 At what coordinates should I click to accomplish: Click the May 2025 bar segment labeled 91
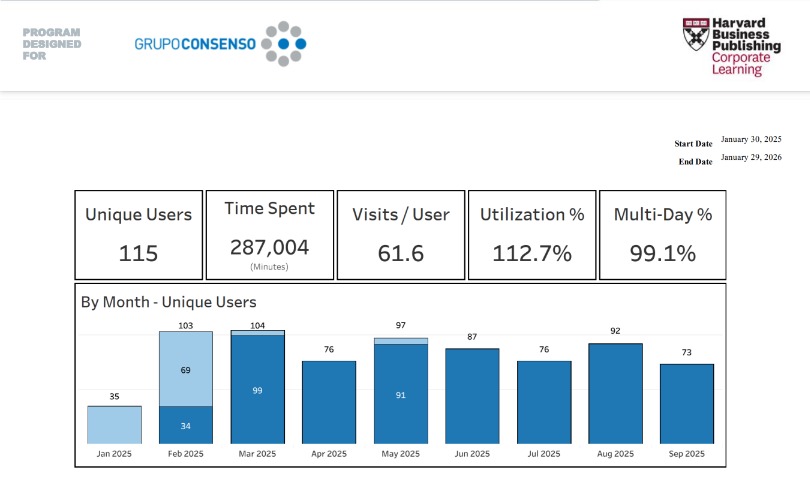[x=400, y=394]
